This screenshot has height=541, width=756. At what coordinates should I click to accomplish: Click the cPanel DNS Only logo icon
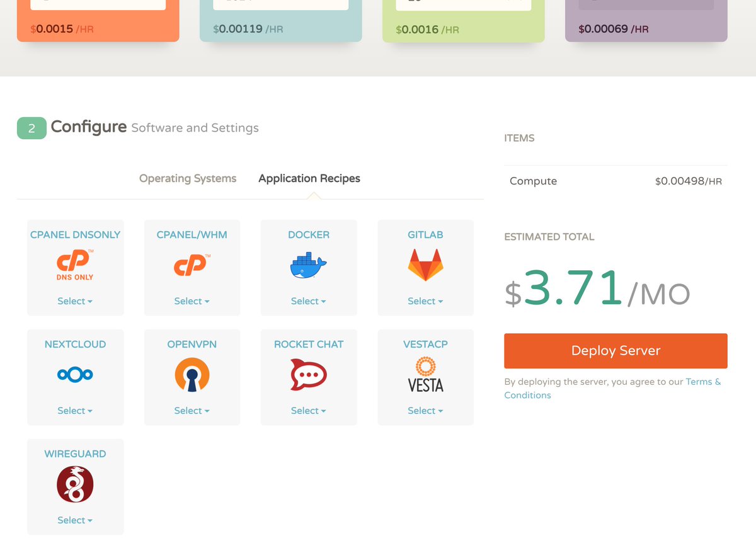[x=75, y=265]
